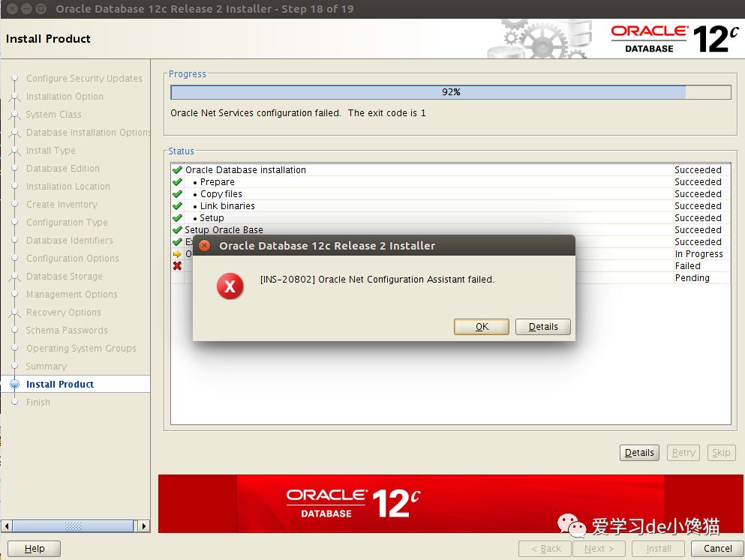Click the INS-20802 error message text
The height and width of the screenshot is (560, 745).
377,280
